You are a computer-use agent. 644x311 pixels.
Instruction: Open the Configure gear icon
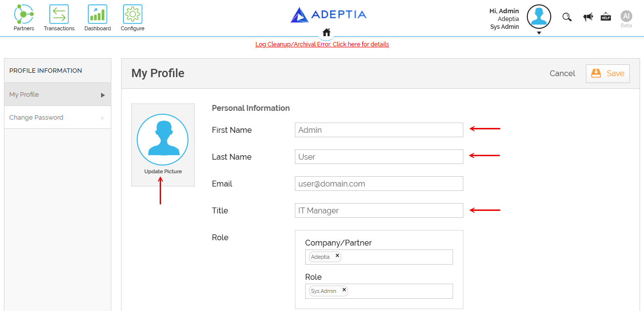(132, 15)
